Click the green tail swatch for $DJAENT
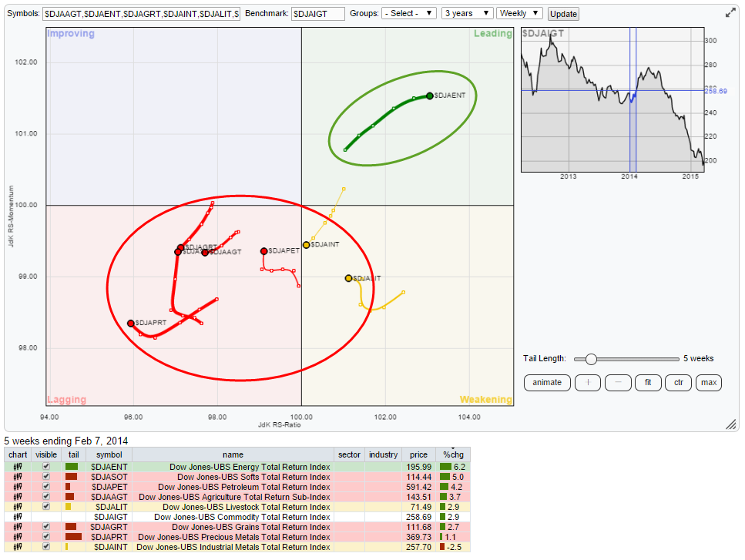 point(72,467)
